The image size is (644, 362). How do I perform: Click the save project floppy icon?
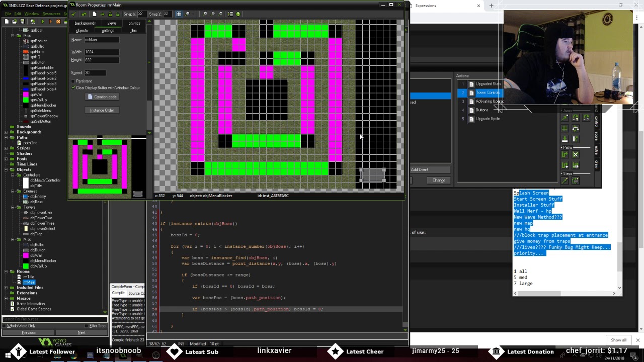pyautogui.click(x=22, y=22)
